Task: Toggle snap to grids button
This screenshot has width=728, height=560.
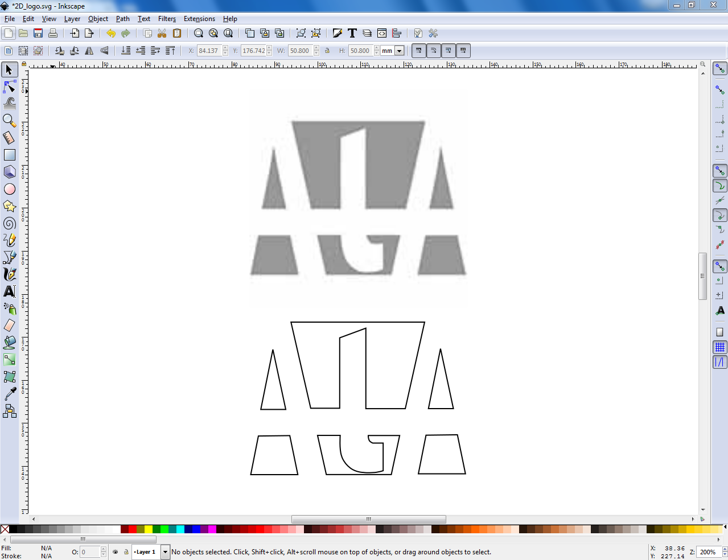Action: tap(720, 347)
